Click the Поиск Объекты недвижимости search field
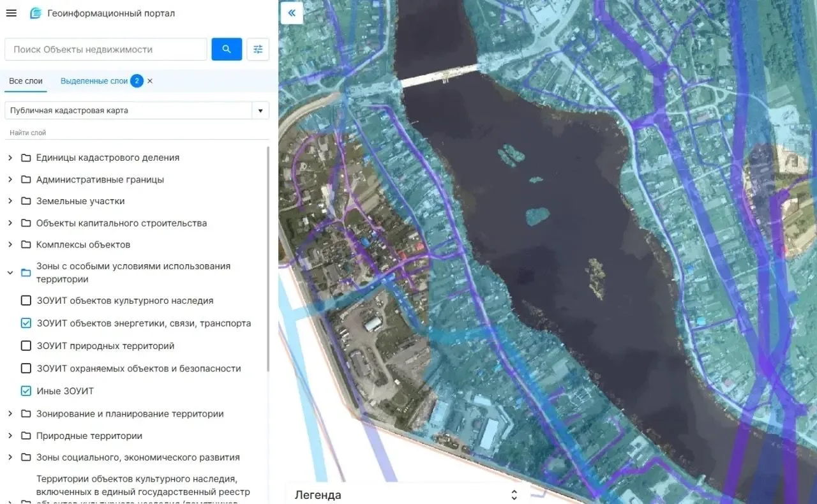The height and width of the screenshot is (504, 817). point(106,49)
